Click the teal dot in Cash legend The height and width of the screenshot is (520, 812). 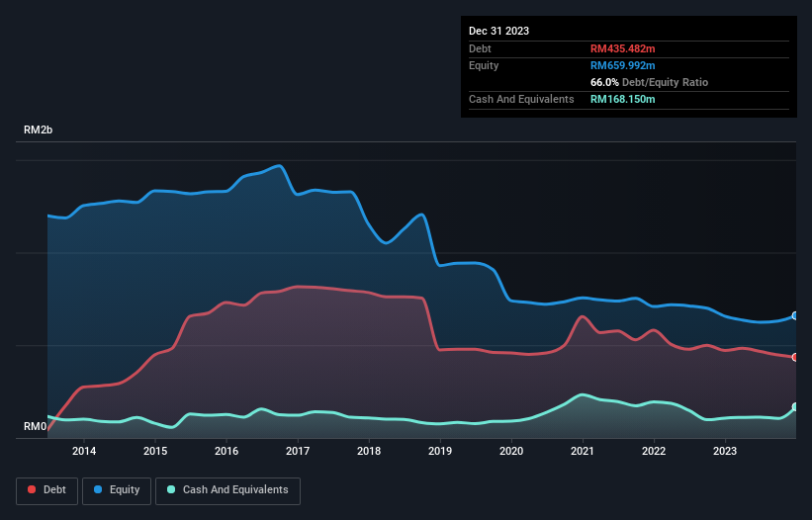click(172, 490)
